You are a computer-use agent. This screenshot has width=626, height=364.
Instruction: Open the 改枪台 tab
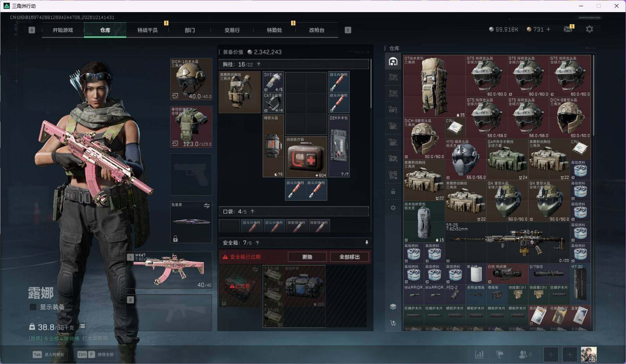[x=317, y=30]
